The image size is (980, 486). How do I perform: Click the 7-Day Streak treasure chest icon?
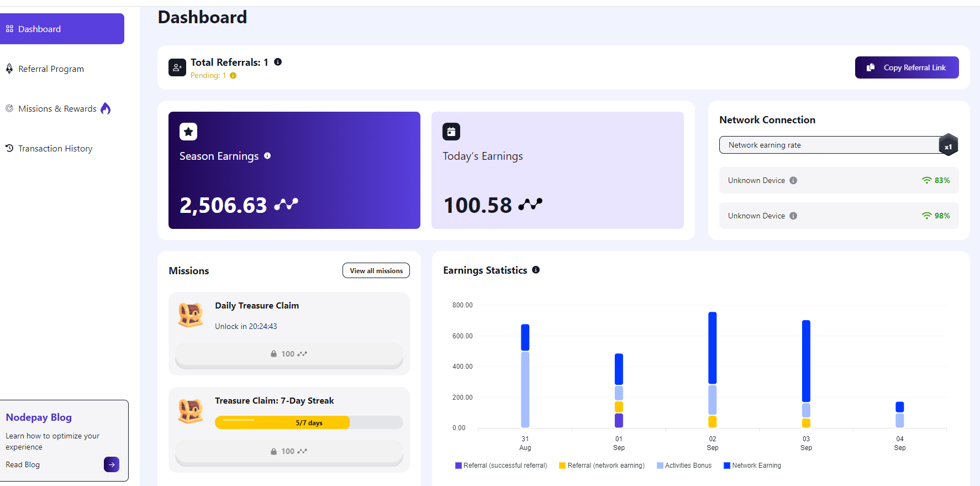[191, 411]
